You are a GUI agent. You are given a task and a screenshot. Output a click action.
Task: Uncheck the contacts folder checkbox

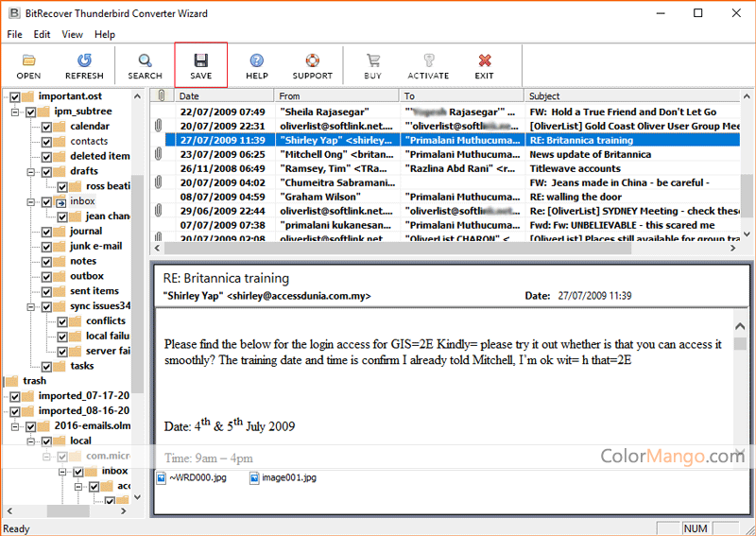46,142
